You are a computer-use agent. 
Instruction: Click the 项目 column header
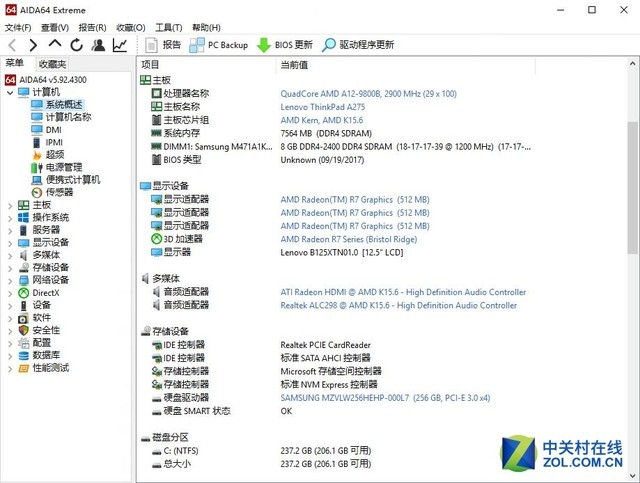(x=152, y=64)
